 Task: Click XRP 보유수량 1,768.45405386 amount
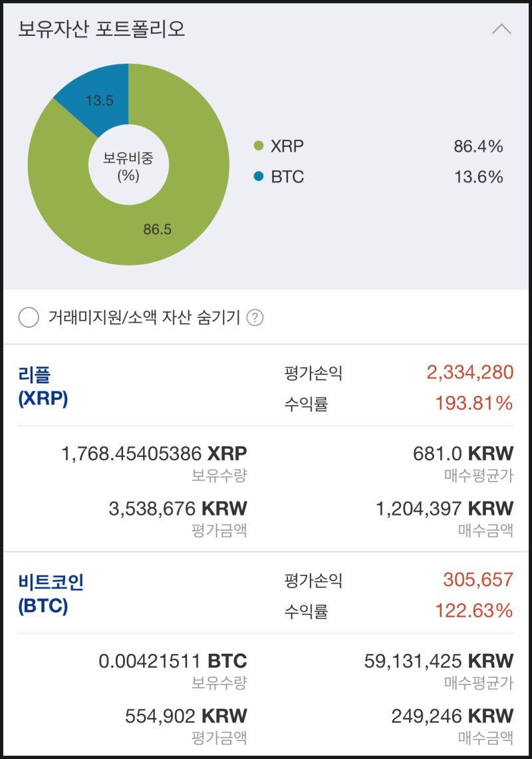154,454
